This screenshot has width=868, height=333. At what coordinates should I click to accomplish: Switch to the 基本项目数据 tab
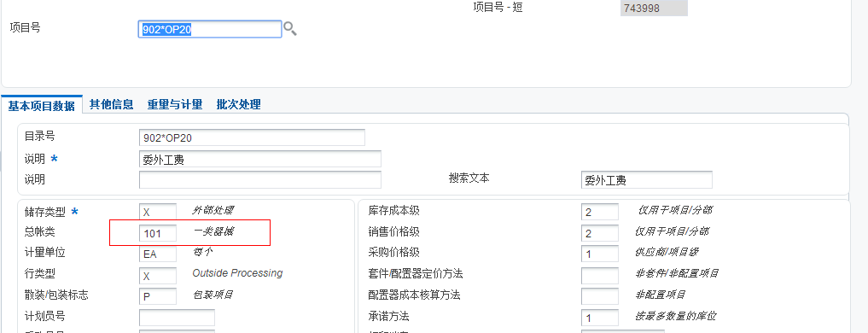coord(42,105)
